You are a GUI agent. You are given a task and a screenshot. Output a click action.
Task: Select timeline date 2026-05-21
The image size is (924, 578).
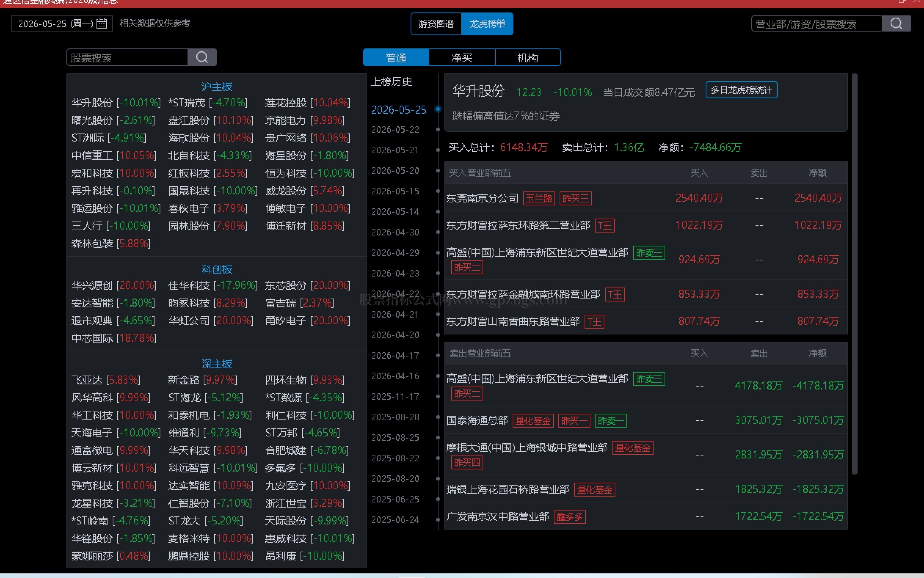[395, 150]
